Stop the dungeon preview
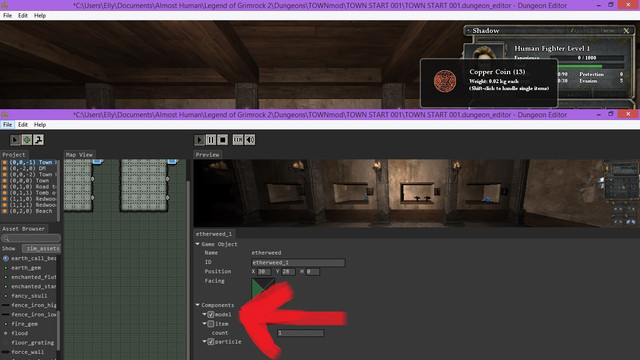 click(x=223, y=140)
